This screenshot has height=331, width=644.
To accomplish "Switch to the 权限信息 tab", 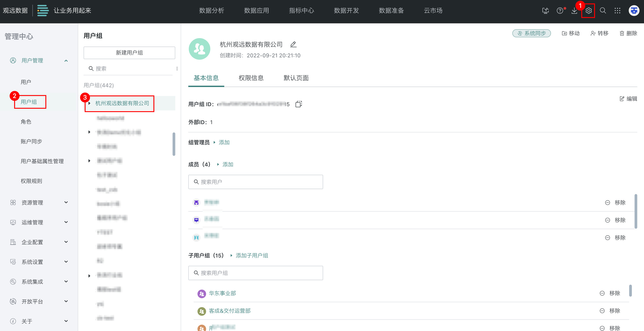I will pos(251,78).
